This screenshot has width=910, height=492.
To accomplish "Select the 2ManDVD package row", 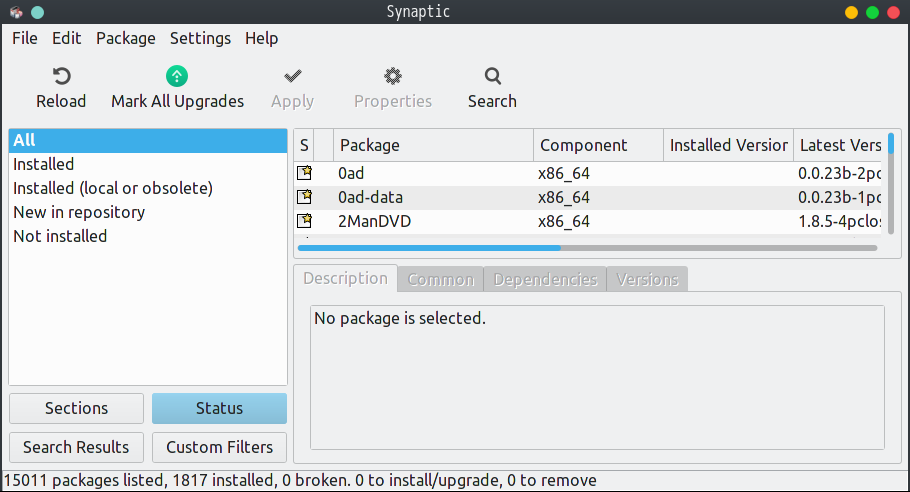I will (587, 221).
